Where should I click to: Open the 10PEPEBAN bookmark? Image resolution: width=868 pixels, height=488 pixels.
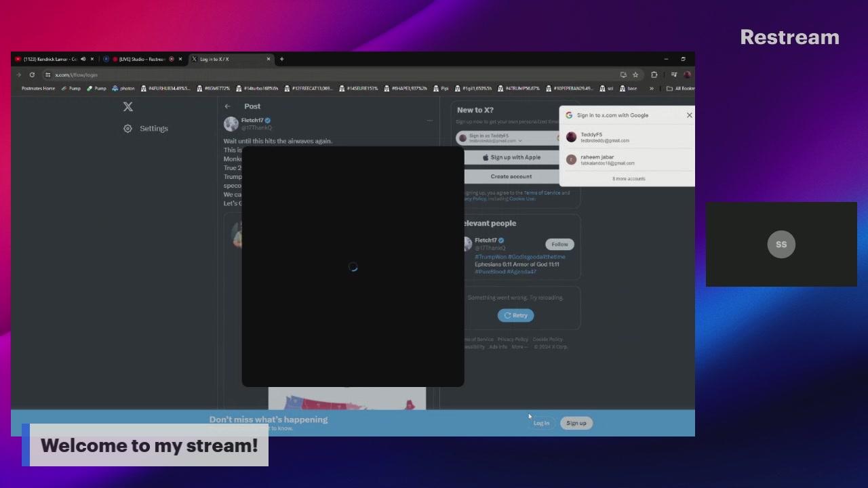pos(569,88)
